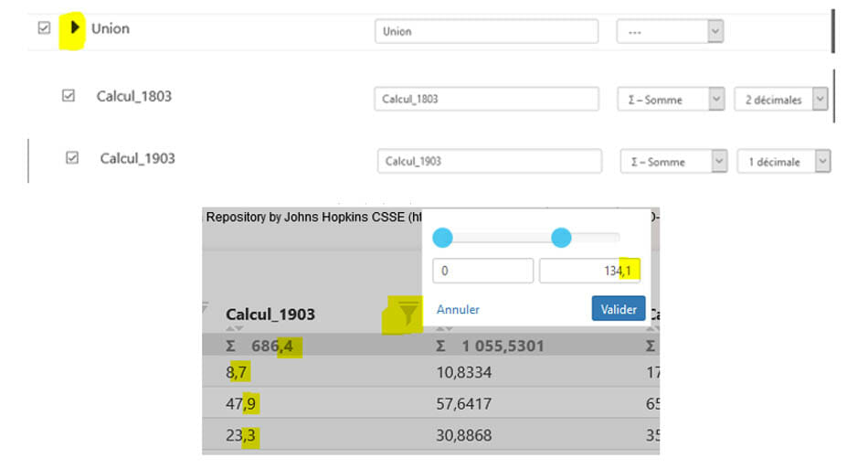Click sort arrows of the second data column
This screenshot has width=868, height=469.
click(445, 329)
